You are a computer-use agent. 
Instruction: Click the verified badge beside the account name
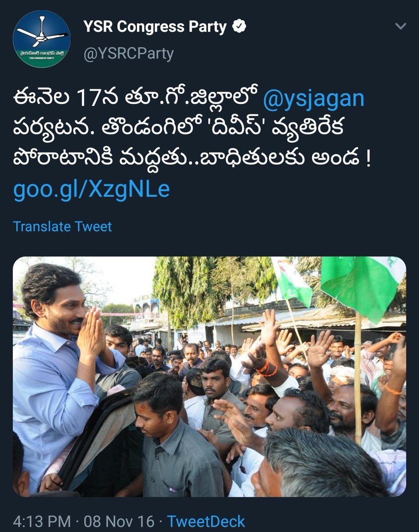[x=240, y=27]
